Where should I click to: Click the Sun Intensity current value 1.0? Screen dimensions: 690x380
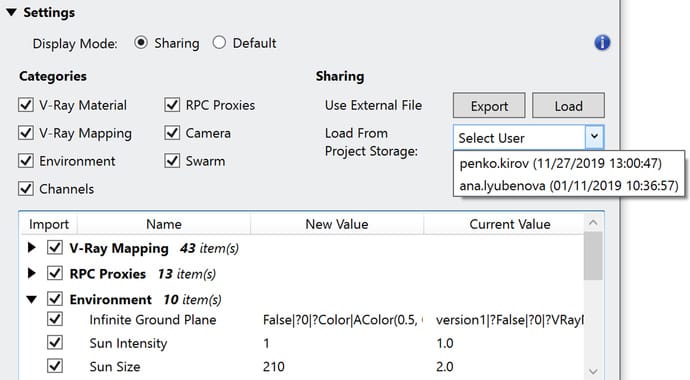click(x=444, y=343)
